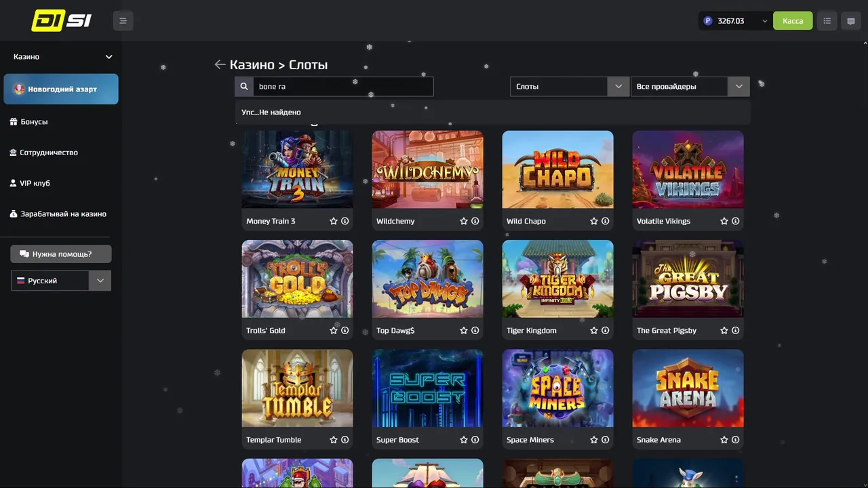This screenshot has height=488, width=868.
Task: Show info for Wildchemy
Action: (475, 221)
